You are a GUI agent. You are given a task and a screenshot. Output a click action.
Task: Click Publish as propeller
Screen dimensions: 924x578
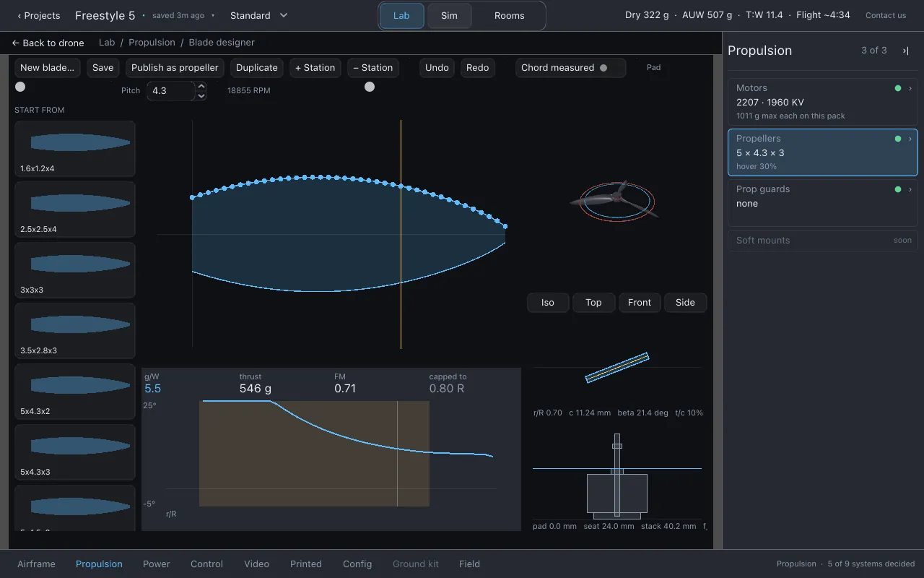(175, 68)
